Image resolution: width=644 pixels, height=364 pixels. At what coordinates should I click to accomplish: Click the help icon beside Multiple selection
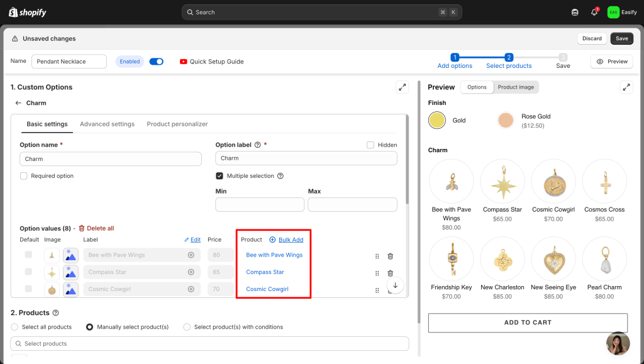pyautogui.click(x=280, y=176)
